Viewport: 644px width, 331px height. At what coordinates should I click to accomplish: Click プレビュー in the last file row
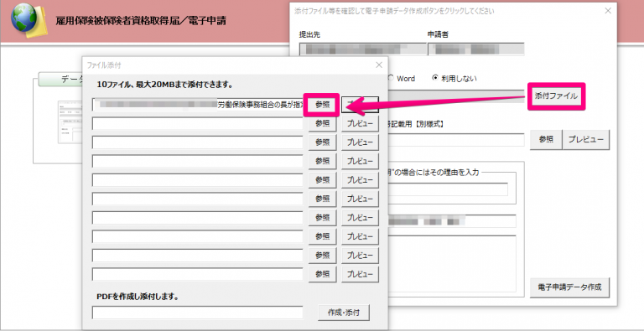(360, 274)
